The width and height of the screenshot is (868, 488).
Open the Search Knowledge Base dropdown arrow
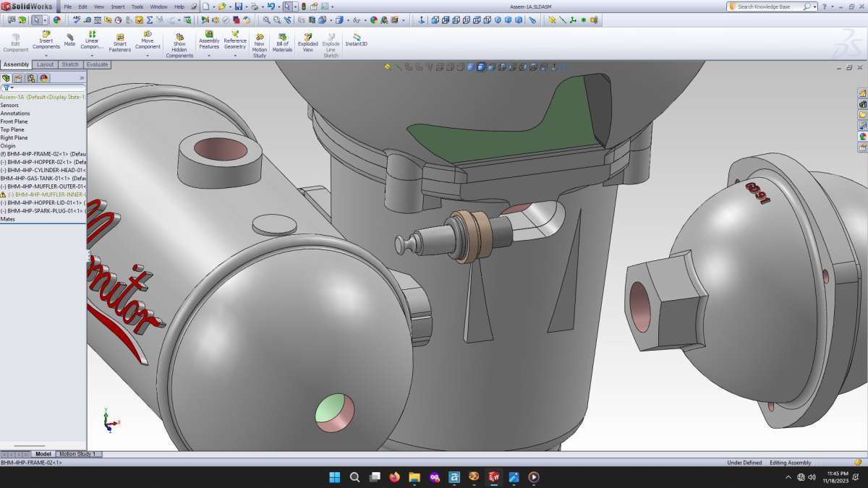tap(814, 7)
